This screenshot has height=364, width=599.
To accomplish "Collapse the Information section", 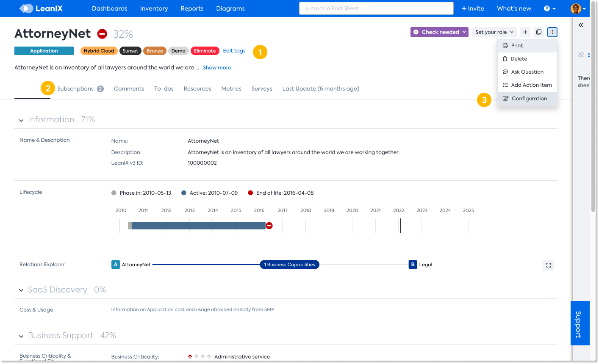I will (21, 121).
